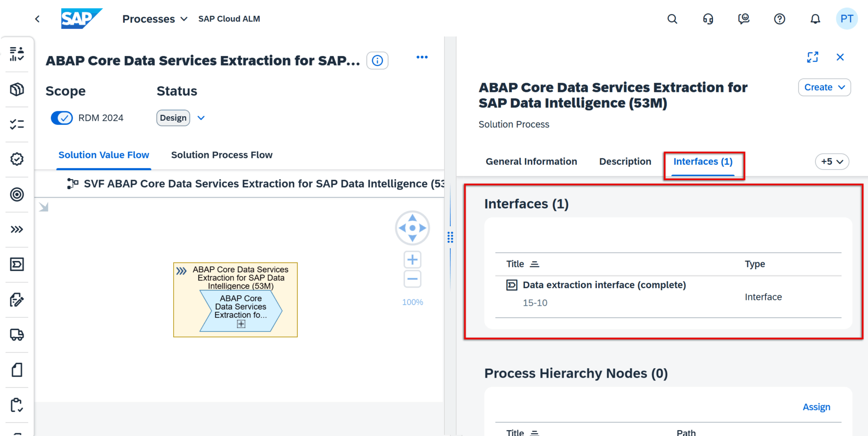Screen dimensions: 868x436
Task: Open Data extraction interface (complete) entry
Action: tap(604, 285)
